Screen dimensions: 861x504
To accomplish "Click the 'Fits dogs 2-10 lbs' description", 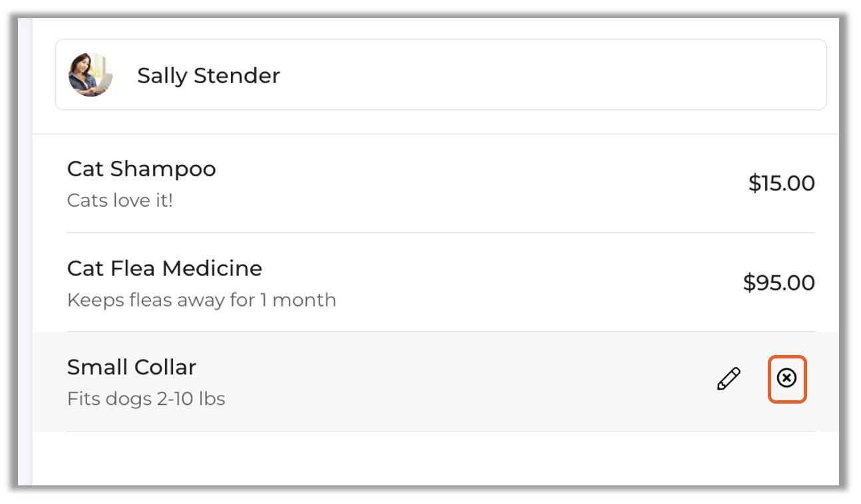I will click(x=146, y=399).
